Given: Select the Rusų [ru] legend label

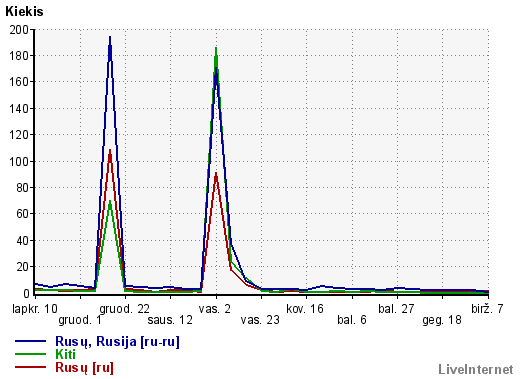Looking at the screenshot, I should click(84, 368).
